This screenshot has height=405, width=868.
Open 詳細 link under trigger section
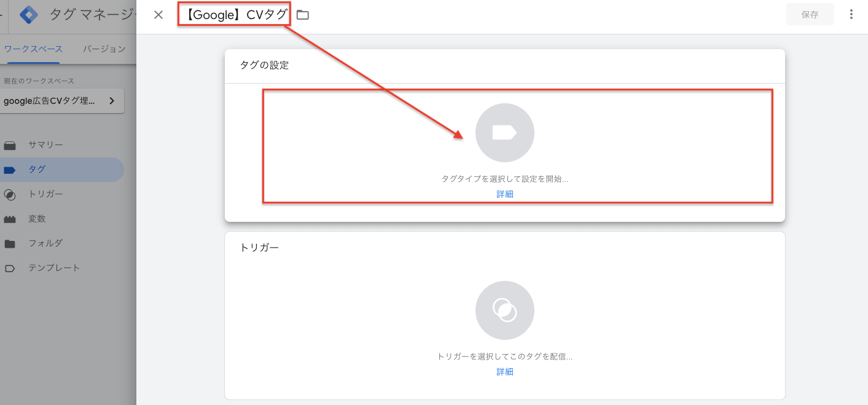coord(505,372)
